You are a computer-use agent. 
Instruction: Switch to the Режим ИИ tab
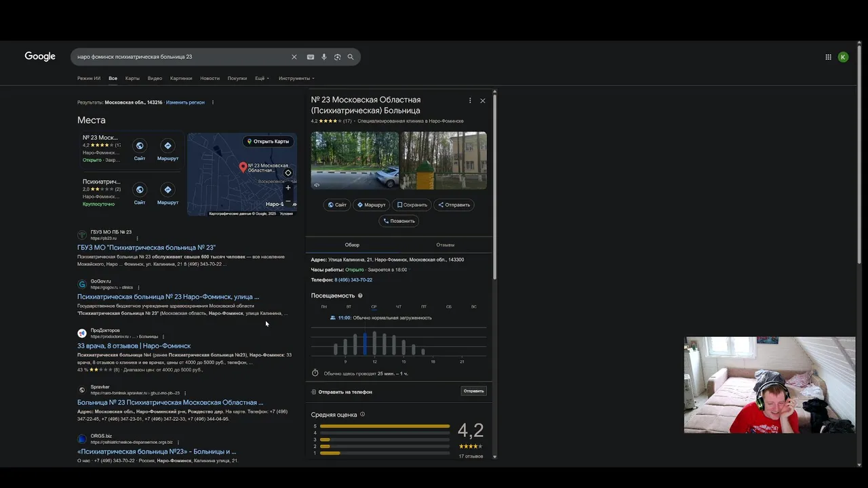click(x=89, y=79)
